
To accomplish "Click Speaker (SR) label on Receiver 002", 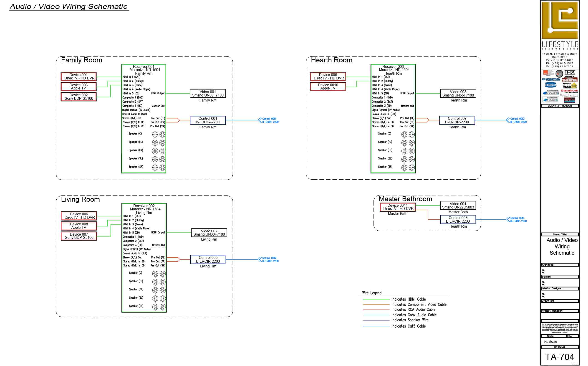I will tap(136, 306).
